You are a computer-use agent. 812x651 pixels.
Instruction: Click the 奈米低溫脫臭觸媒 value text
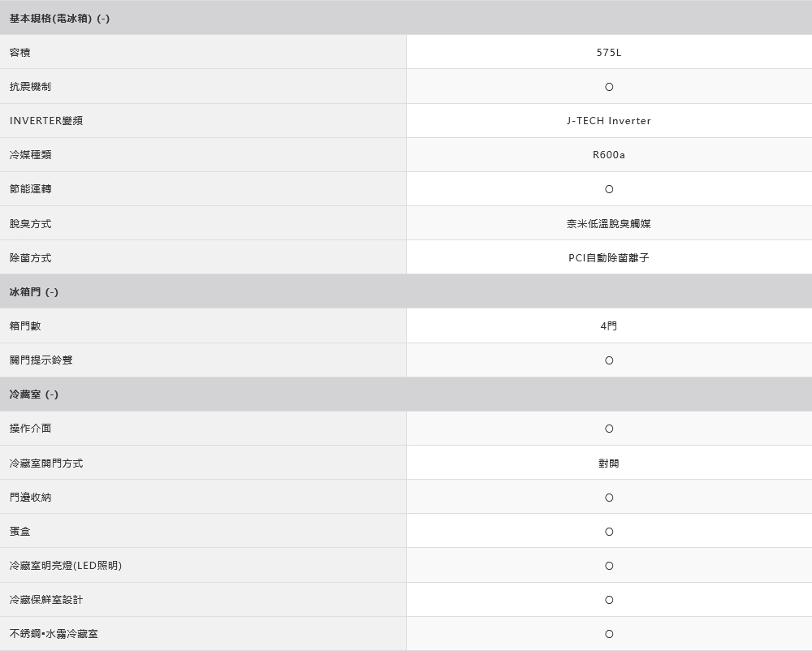(608, 223)
